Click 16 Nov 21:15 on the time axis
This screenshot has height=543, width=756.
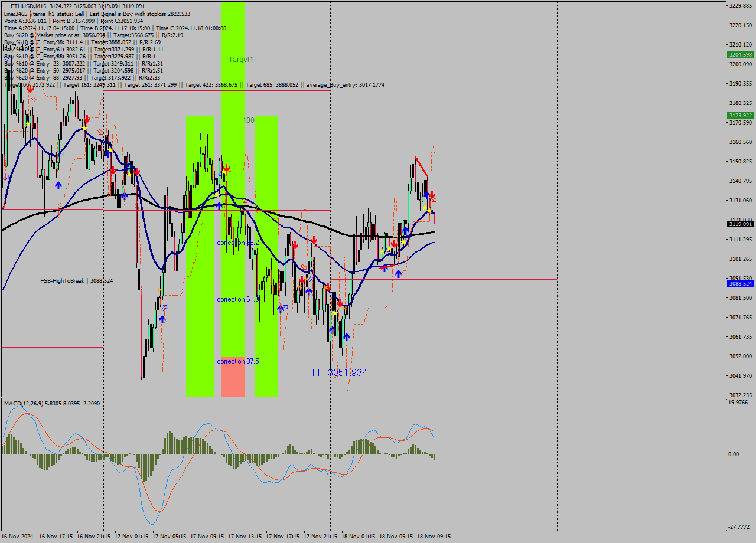(x=94, y=537)
